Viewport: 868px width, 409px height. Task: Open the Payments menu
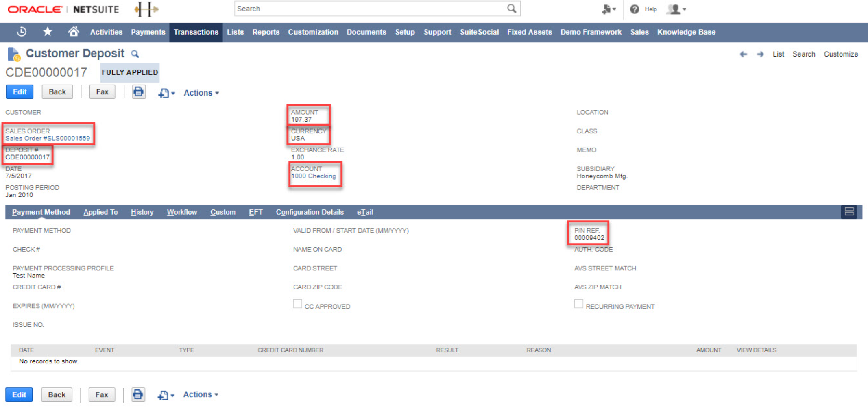point(148,32)
